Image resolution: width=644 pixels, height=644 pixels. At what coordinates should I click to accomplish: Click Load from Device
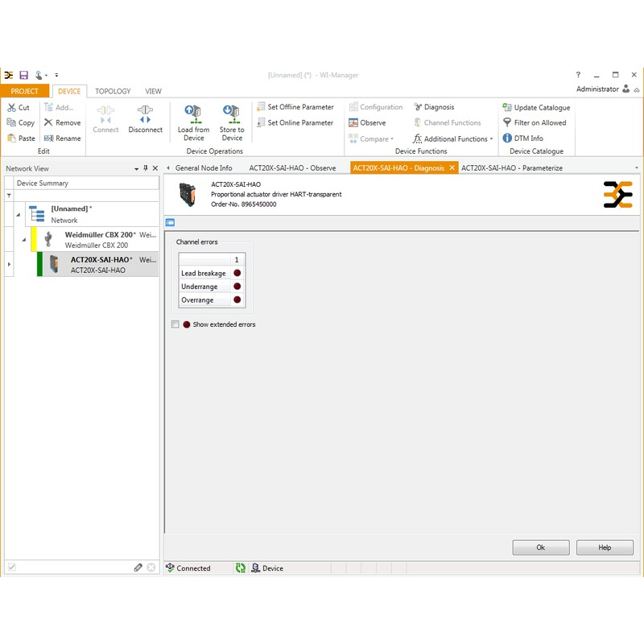pyautogui.click(x=193, y=122)
